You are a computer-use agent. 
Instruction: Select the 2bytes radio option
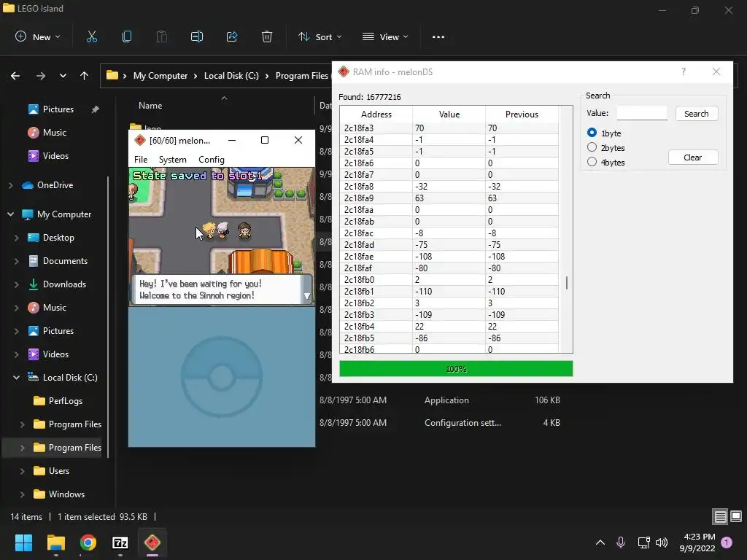pyautogui.click(x=592, y=147)
